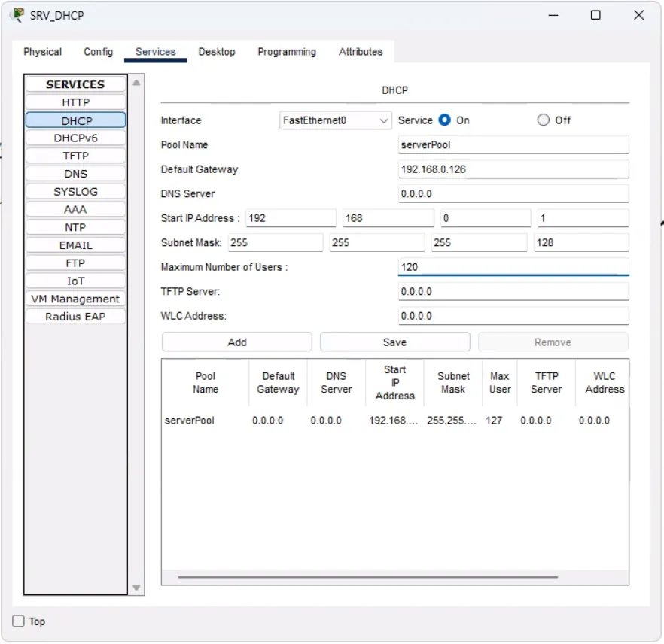This screenshot has width=664, height=644.
Task: Open the Radius EAP service
Action: (x=75, y=317)
